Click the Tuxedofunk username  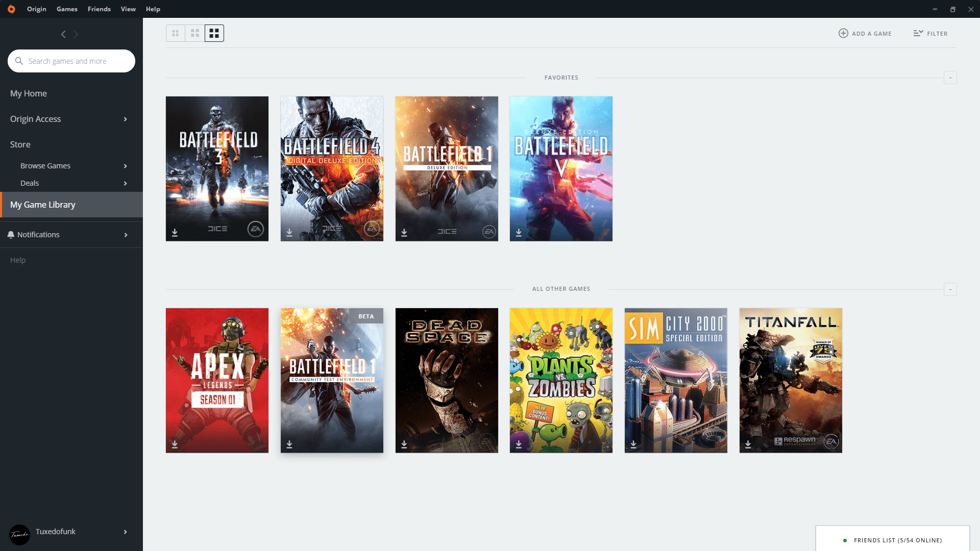pos(56,532)
